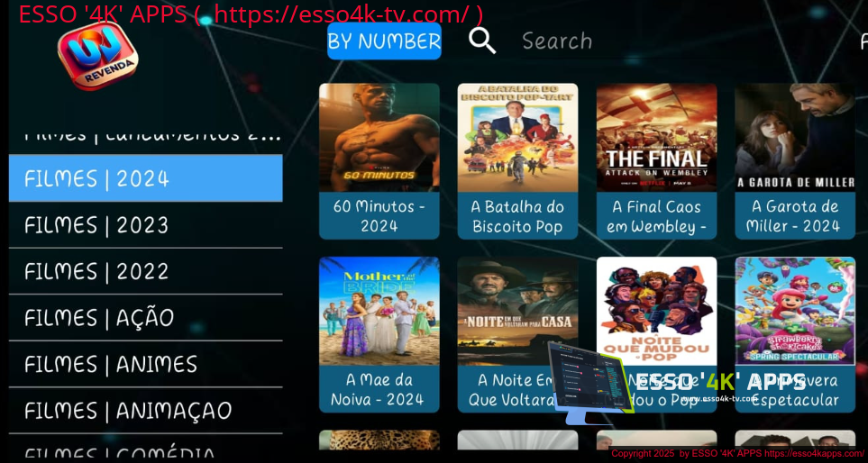Click the search magnifier icon

click(482, 41)
